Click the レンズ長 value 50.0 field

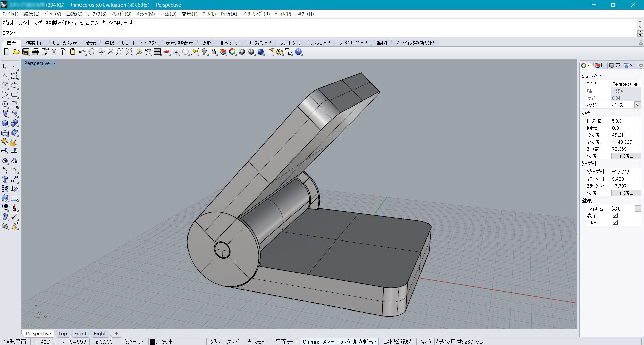(626, 121)
